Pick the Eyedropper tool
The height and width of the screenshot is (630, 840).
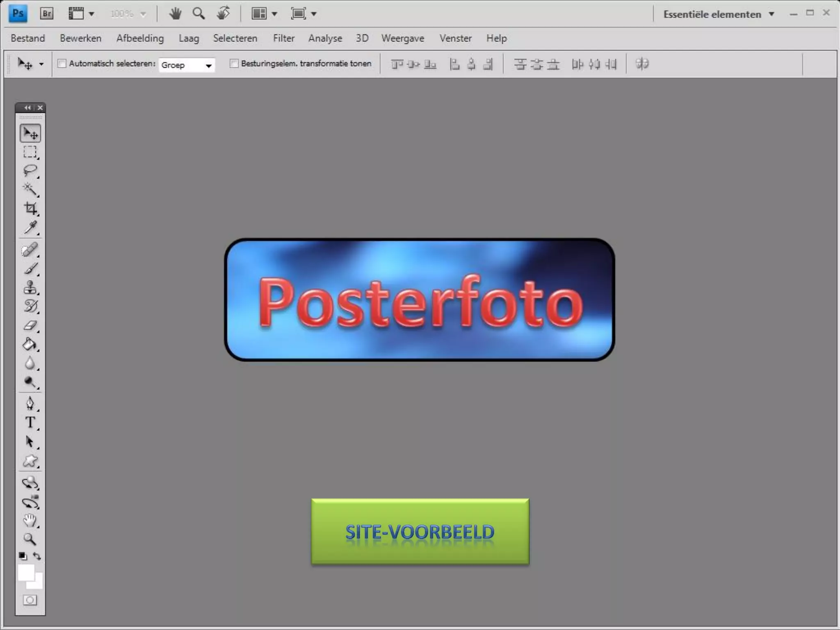30,227
